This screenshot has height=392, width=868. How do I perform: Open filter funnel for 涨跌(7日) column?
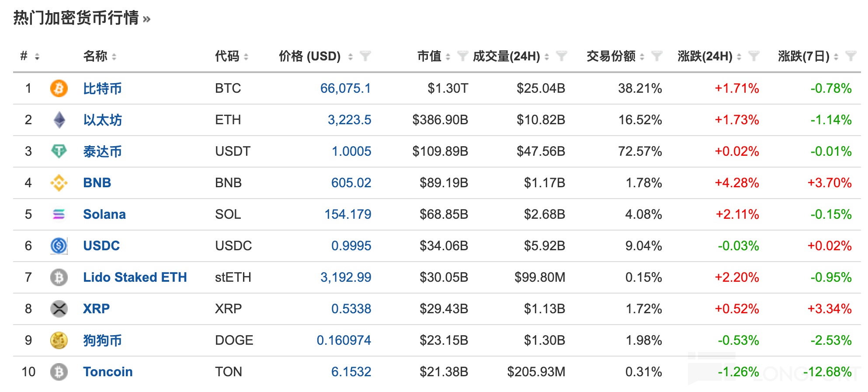pos(851,56)
